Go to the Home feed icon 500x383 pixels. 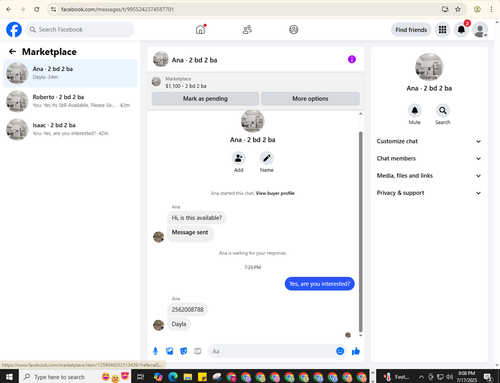pos(200,30)
